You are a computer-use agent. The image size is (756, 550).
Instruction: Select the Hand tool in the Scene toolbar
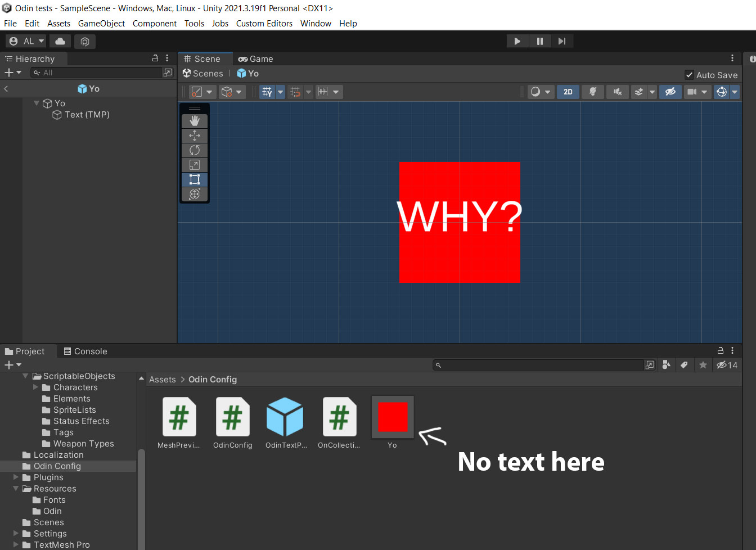[194, 120]
